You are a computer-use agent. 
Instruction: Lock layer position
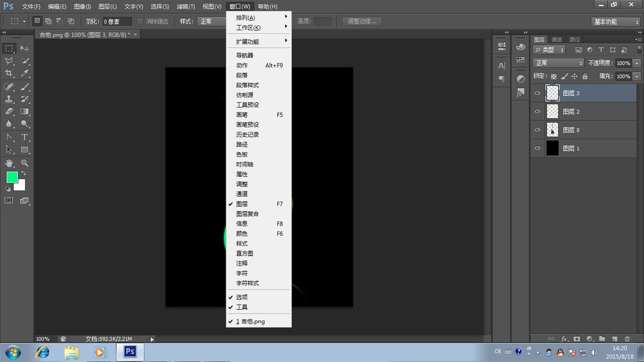pyautogui.click(x=574, y=77)
